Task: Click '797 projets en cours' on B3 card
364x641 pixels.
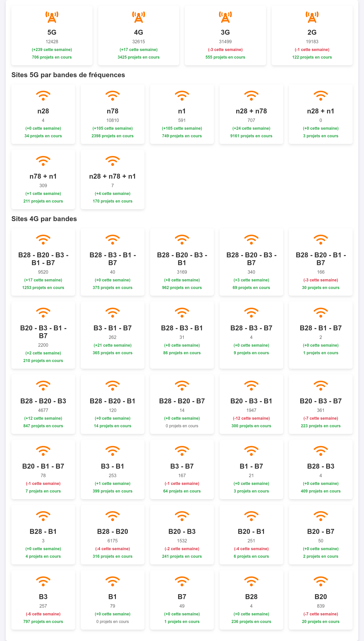Action: [43, 622]
